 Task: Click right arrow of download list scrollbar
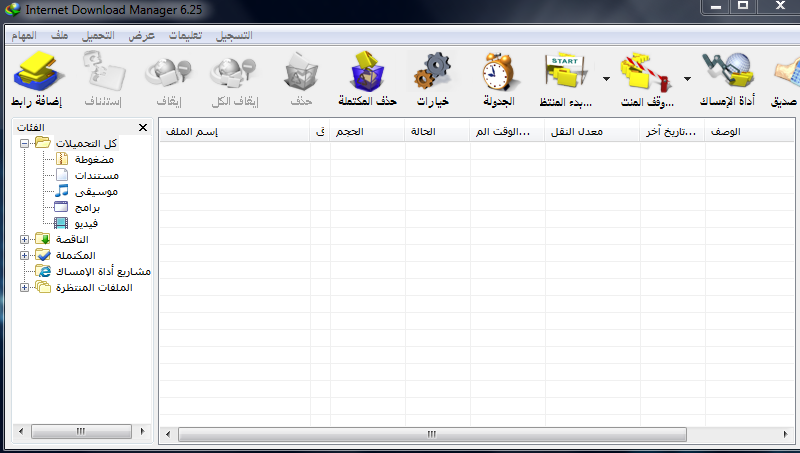tap(785, 434)
